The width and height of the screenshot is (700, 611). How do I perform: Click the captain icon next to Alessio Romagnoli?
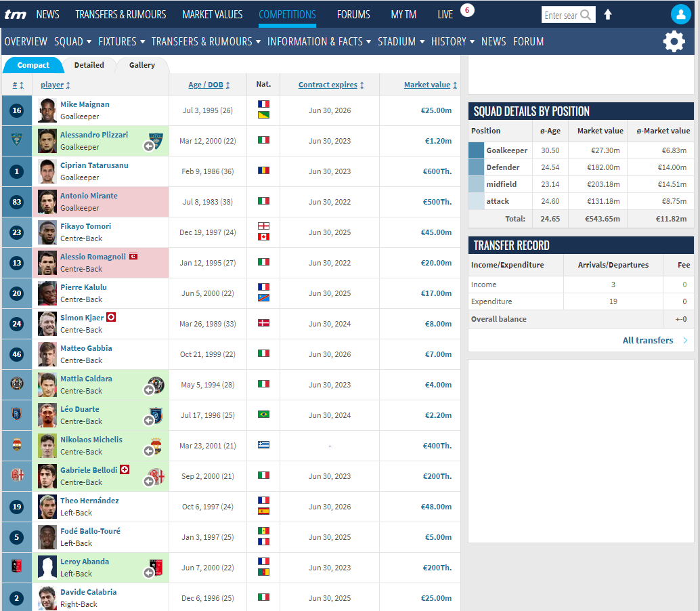click(x=133, y=256)
